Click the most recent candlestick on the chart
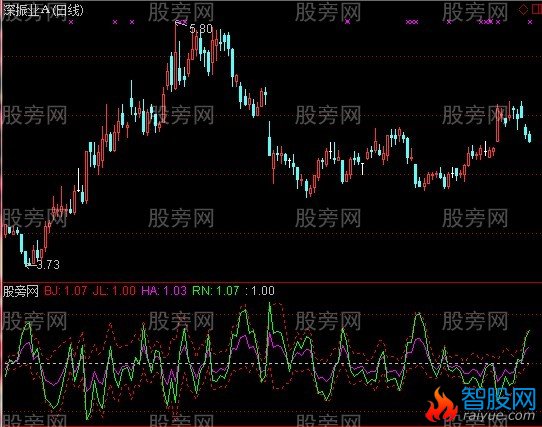Viewport: 542px width, 427px height. pyautogui.click(x=530, y=137)
